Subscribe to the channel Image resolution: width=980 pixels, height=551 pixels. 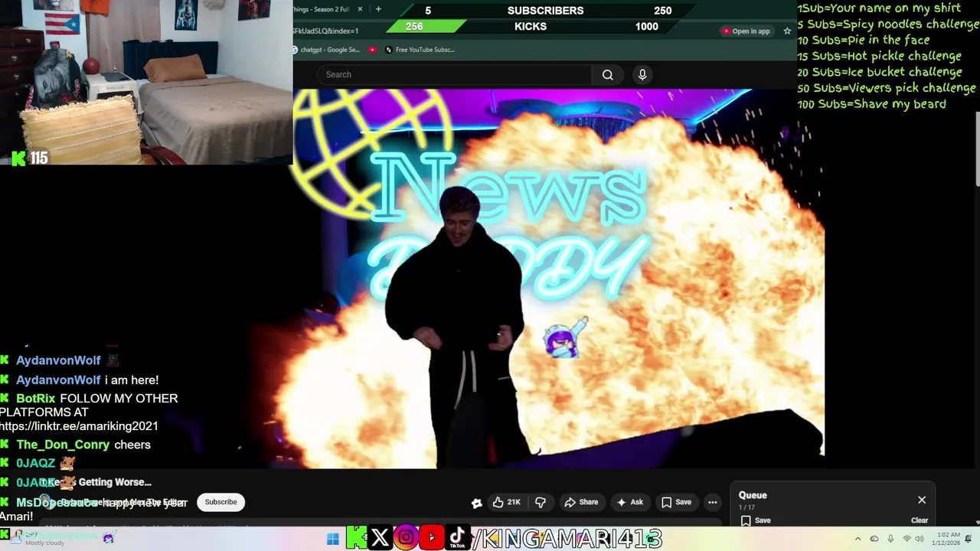220,502
